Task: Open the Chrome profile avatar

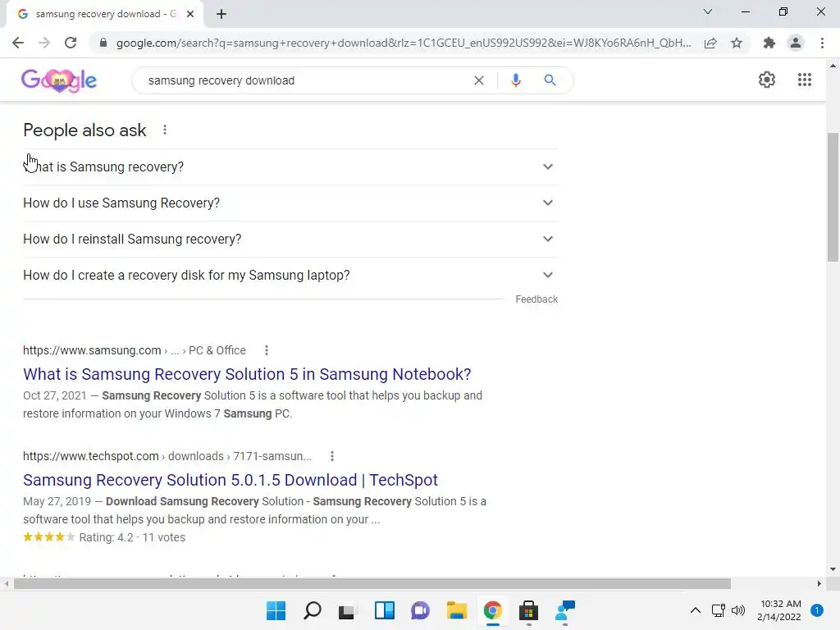Action: pos(796,43)
